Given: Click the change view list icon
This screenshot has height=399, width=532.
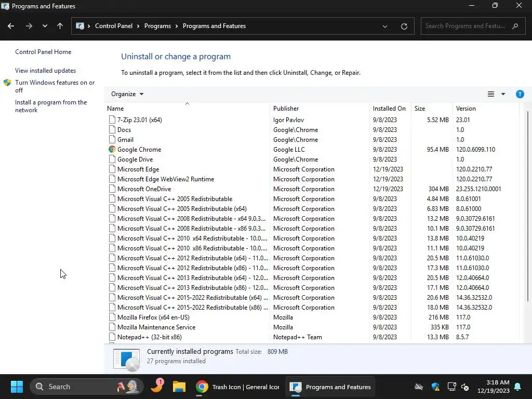Looking at the screenshot, I should click(490, 94).
